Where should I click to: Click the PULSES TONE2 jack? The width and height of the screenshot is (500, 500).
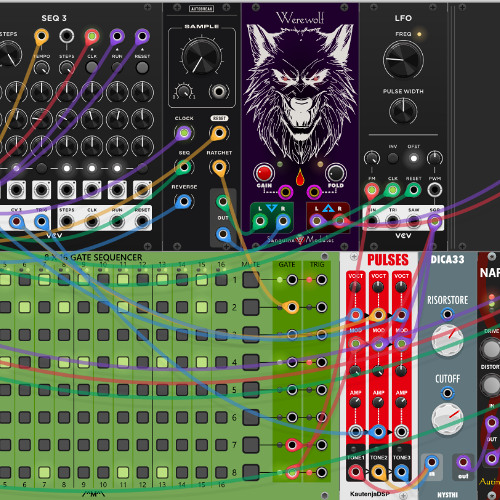tap(378, 472)
